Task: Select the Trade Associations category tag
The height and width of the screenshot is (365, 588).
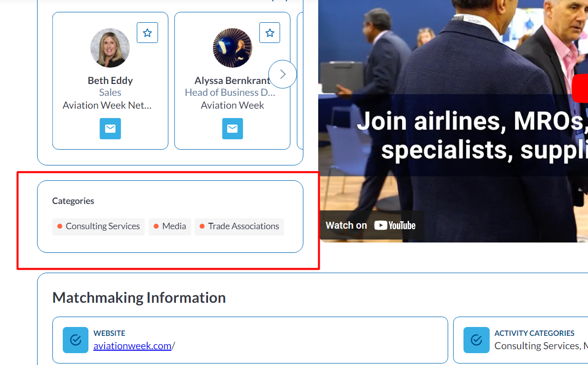Action: pyautogui.click(x=240, y=227)
